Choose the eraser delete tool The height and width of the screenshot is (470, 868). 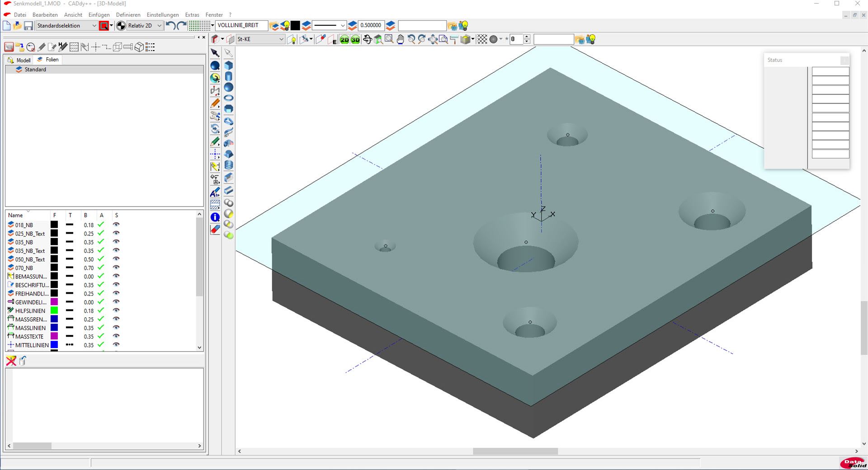(215, 230)
